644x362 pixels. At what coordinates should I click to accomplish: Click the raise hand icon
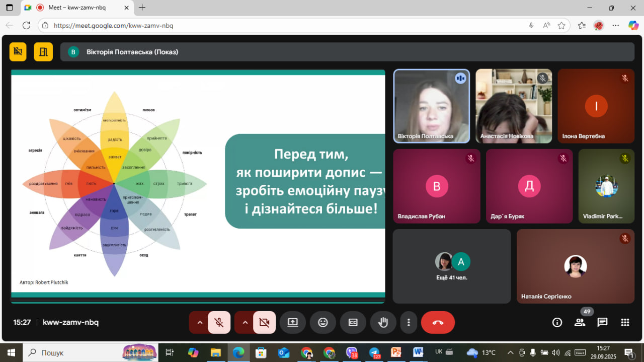point(383,323)
